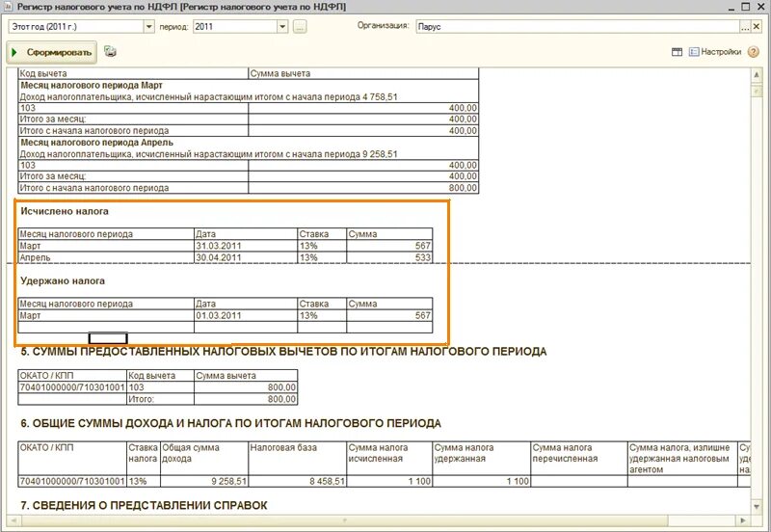771x532 pixels.
Task: Click the section 7 СВЕДЕНИЯ О ПРЕДСТАВЛЕНИИ СПРАВОК heading
Action: click(144, 505)
